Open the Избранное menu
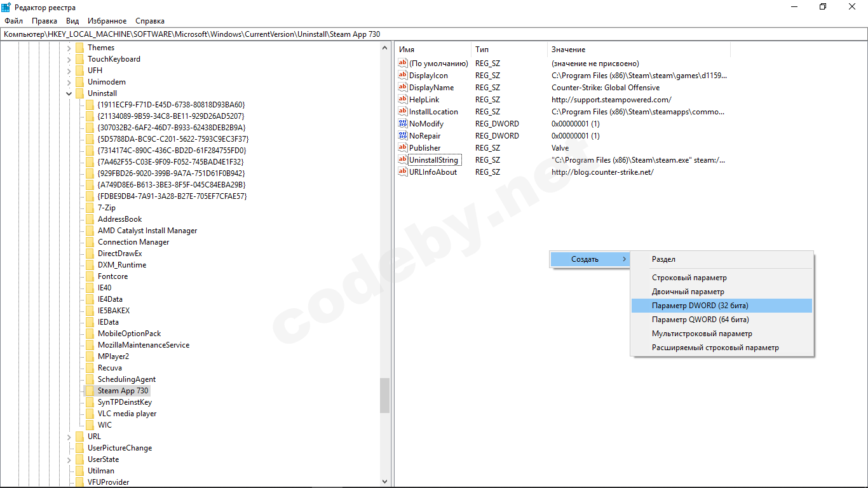 coord(107,21)
